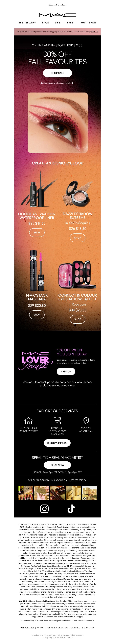Click the SHOP SALE button
The image size is (115, 644).
coord(57,73)
